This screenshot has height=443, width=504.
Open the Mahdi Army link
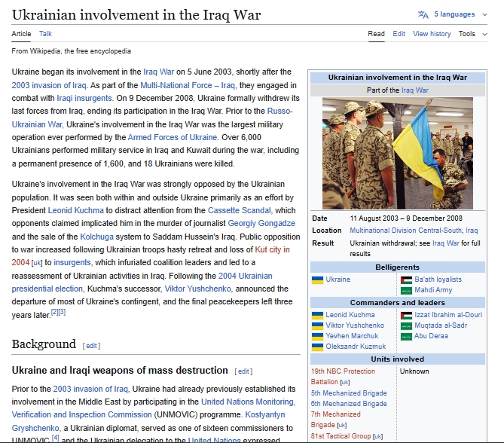pyautogui.click(x=433, y=290)
